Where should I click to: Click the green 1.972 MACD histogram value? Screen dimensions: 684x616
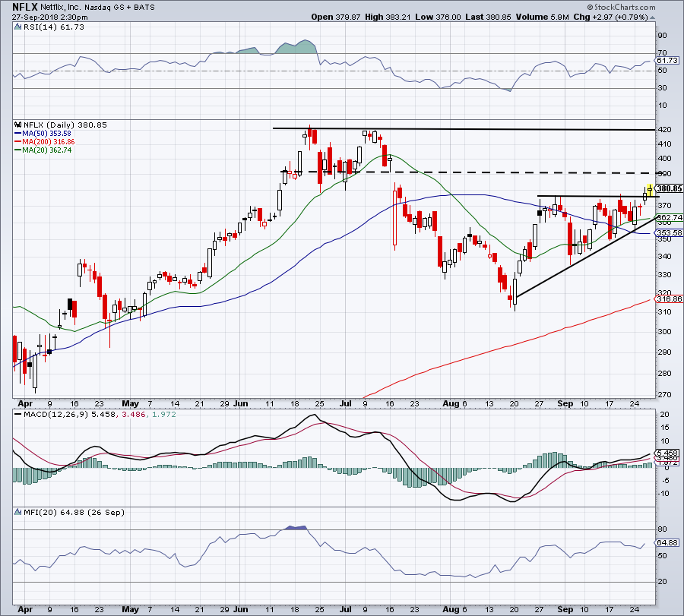pos(163,414)
